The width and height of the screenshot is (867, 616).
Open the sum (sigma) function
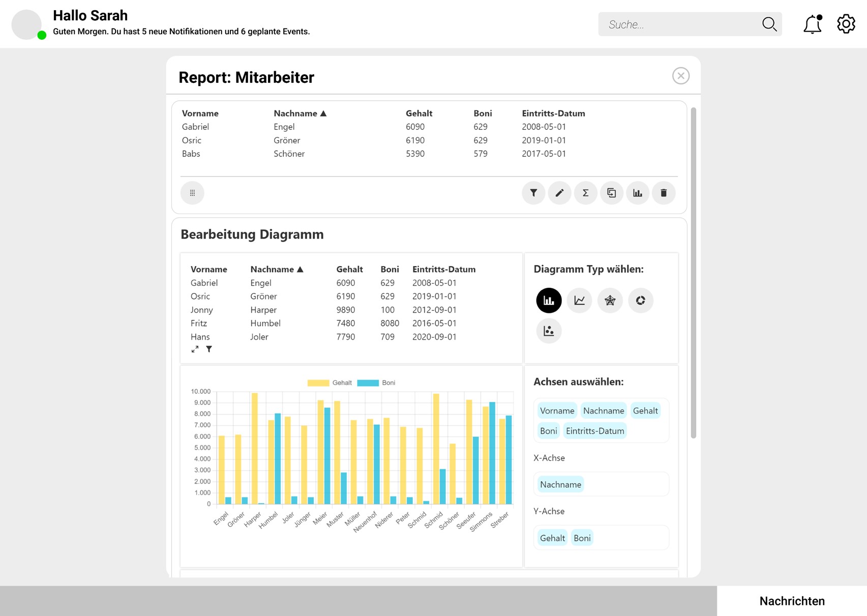coord(586,193)
